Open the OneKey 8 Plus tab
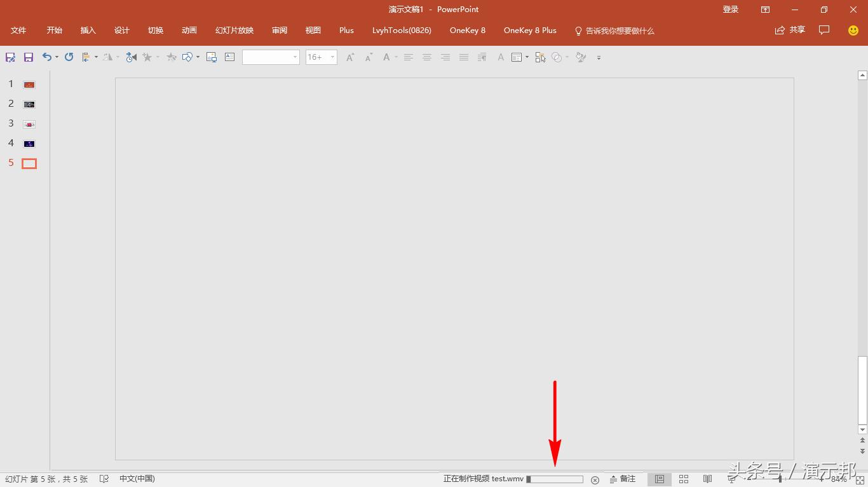Screen dimensions: 868x487 [530, 31]
